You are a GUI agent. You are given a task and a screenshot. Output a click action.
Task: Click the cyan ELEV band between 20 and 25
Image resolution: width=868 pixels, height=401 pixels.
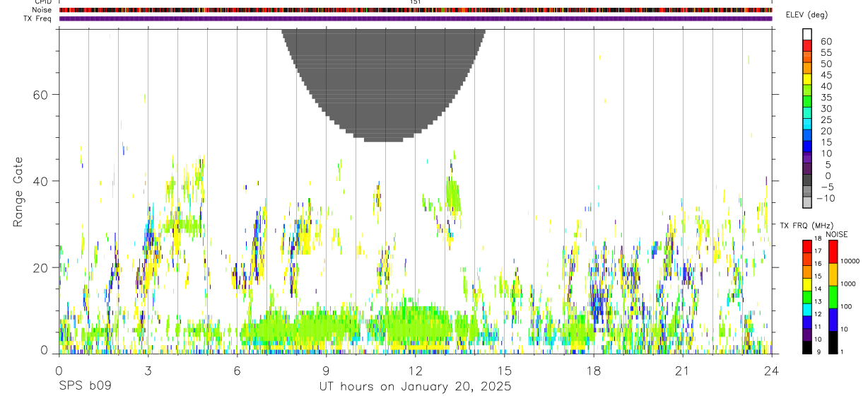pos(807,124)
